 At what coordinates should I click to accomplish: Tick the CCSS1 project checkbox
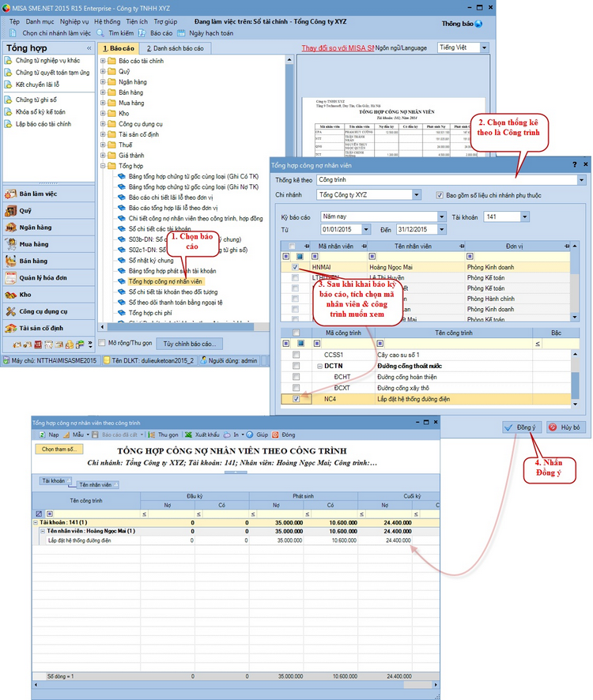click(296, 355)
